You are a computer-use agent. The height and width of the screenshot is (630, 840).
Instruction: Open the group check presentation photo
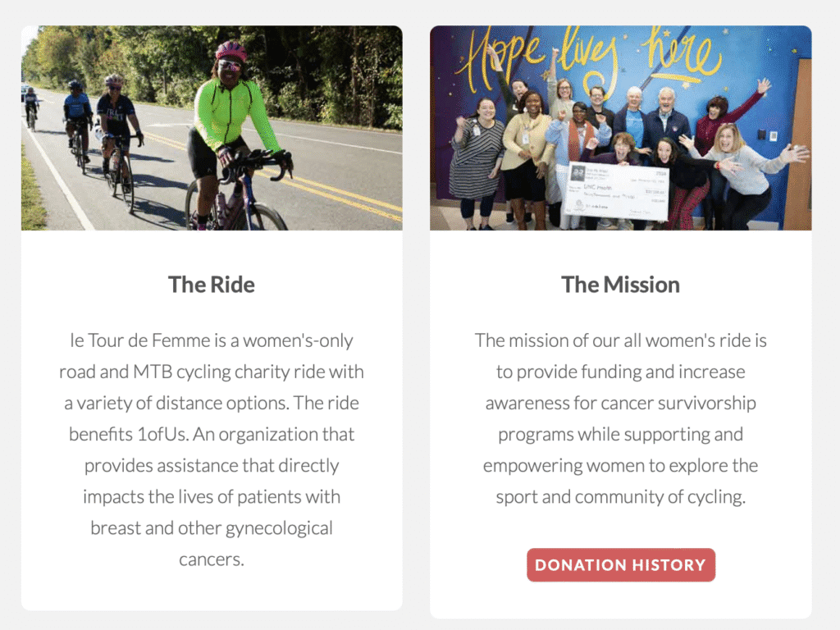[620, 128]
